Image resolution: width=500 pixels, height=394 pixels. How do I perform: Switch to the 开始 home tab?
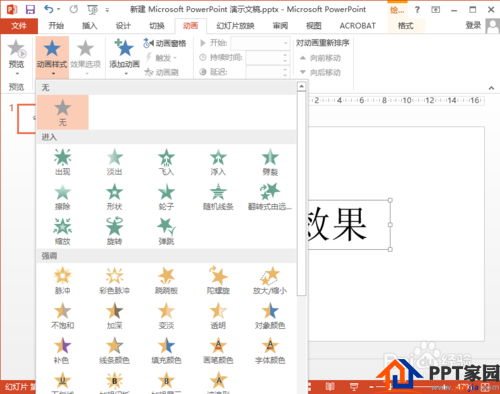pos(56,26)
